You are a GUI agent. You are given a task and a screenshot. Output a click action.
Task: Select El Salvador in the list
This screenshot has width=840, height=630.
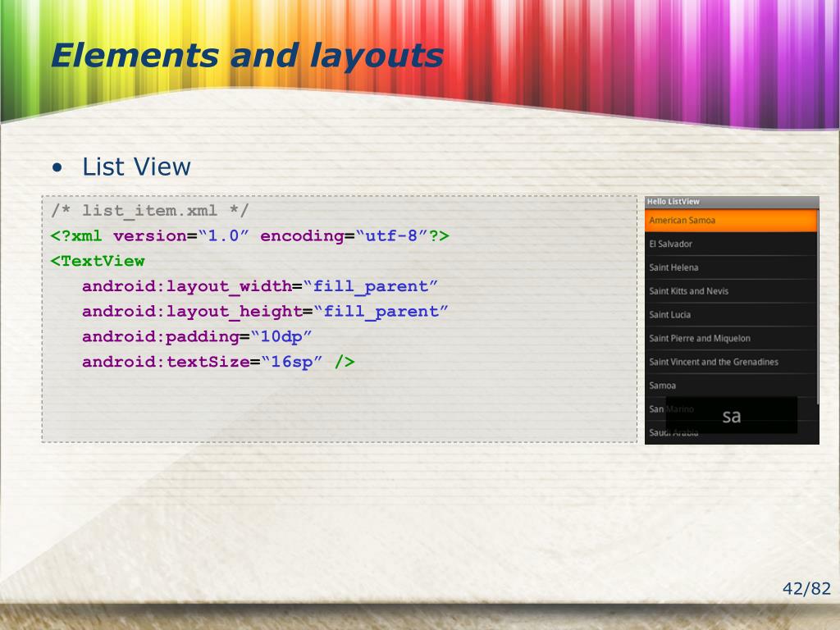731,244
